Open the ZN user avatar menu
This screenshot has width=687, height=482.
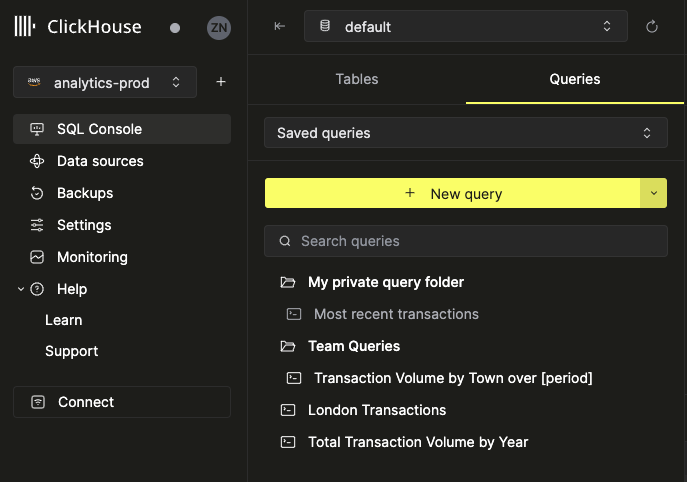tap(218, 28)
